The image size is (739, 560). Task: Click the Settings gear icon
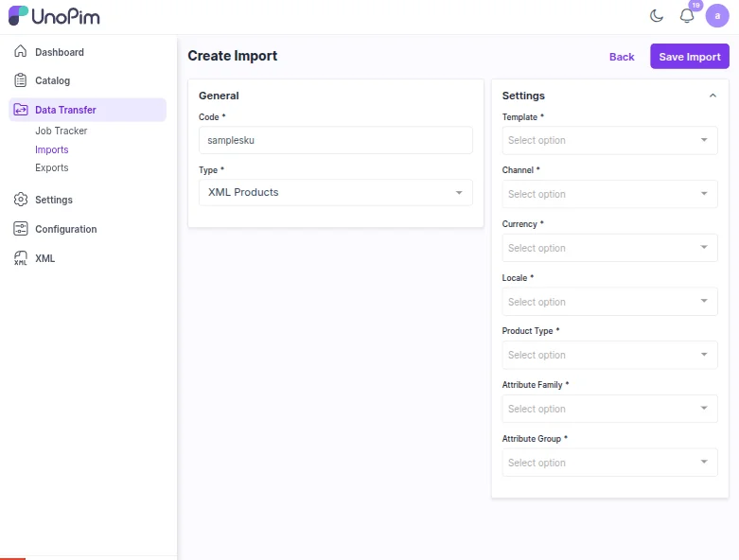(x=20, y=200)
